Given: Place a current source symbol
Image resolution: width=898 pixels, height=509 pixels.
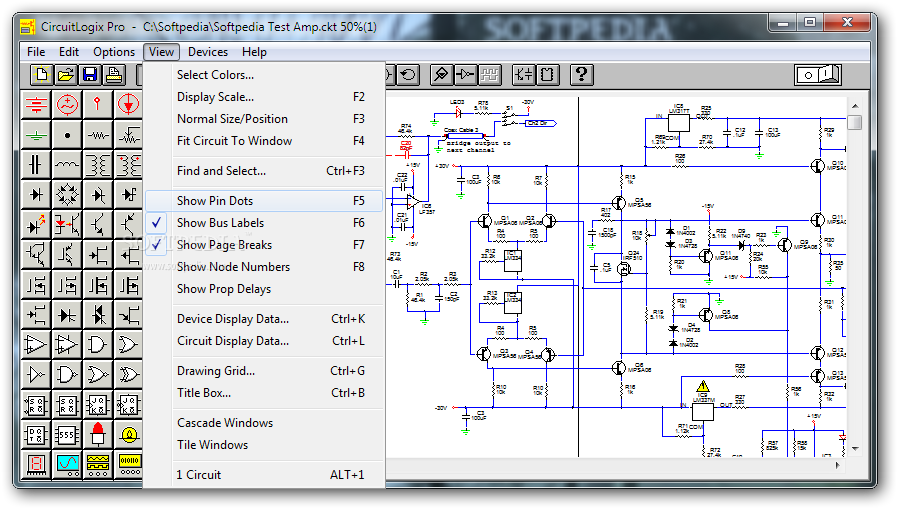Looking at the screenshot, I should [128, 104].
